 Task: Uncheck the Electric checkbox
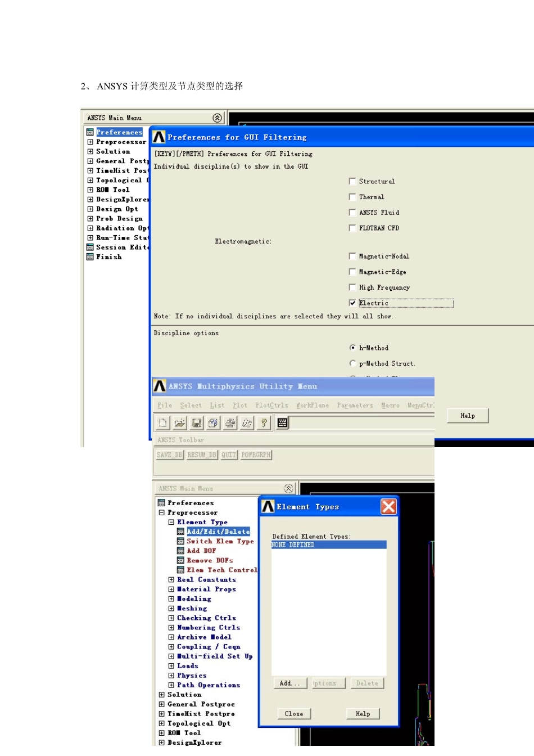(x=352, y=303)
